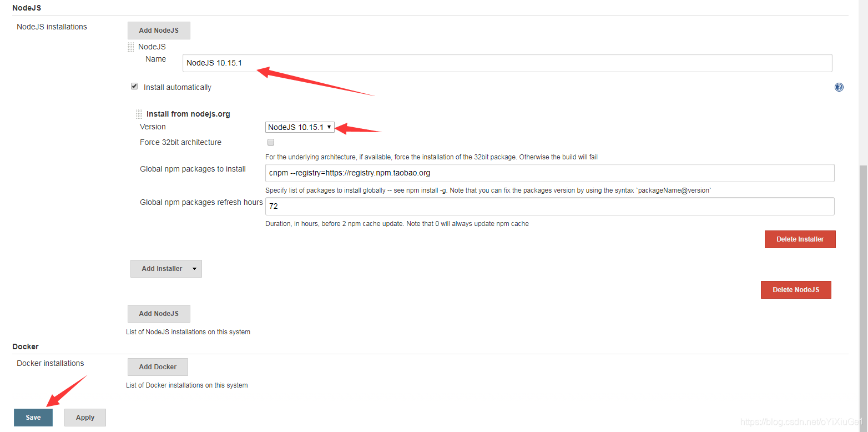Click the Docker section heading
Screen dimensions: 868x432
tap(26, 346)
